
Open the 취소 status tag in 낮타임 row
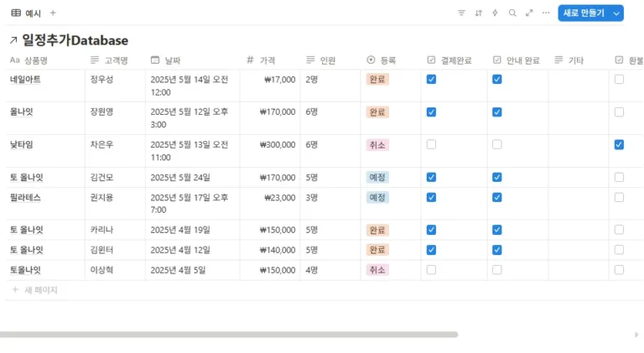(377, 144)
